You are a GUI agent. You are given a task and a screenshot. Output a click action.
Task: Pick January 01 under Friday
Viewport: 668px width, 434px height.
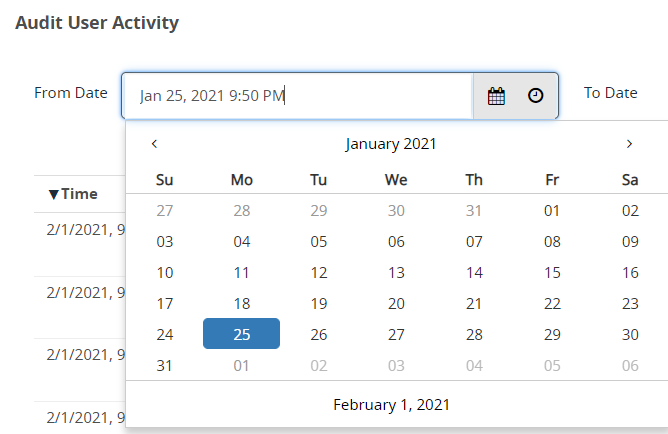[552, 210]
